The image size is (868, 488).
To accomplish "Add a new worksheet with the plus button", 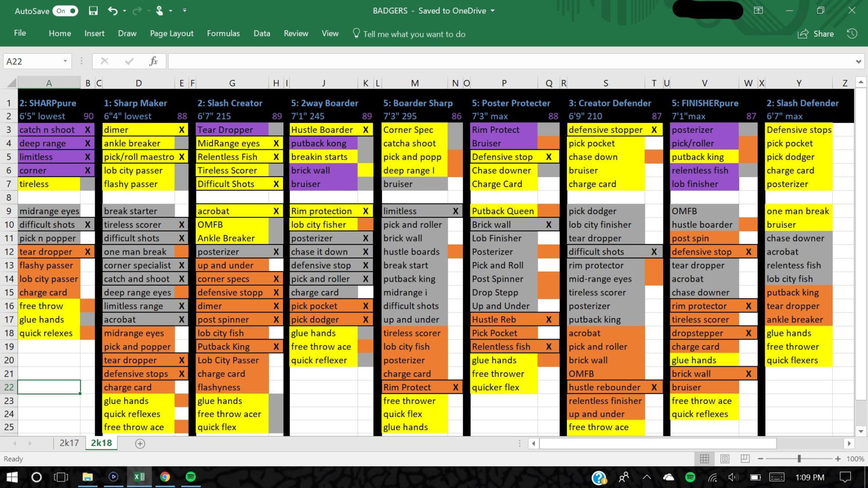I will [x=140, y=443].
